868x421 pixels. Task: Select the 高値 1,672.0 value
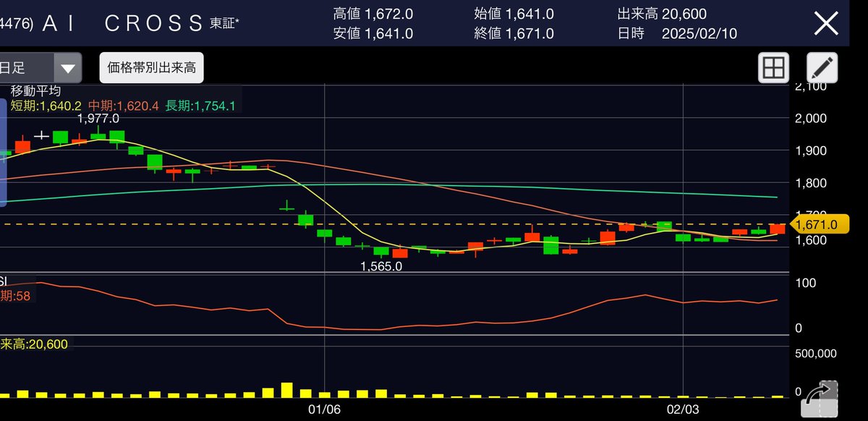[373, 14]
